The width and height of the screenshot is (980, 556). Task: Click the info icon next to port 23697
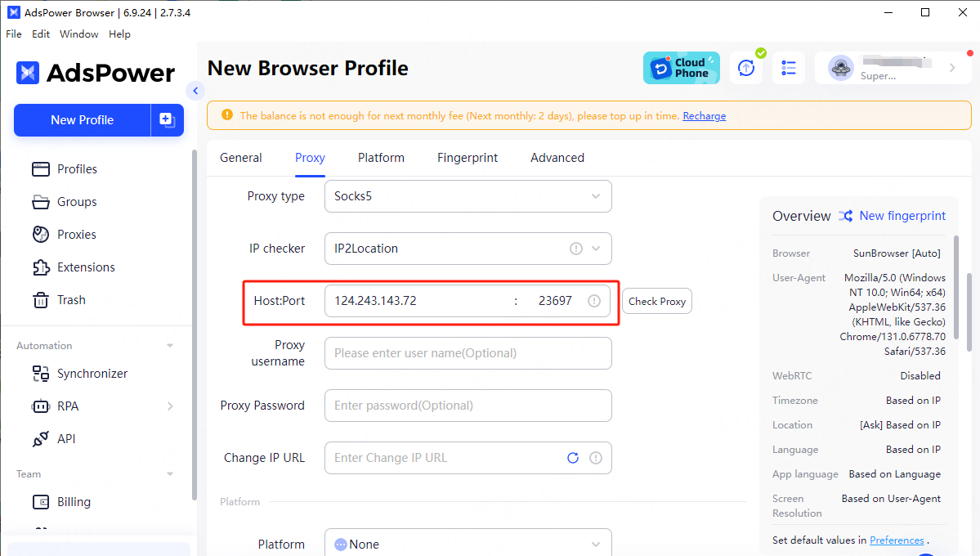click(x=594, y=301)
